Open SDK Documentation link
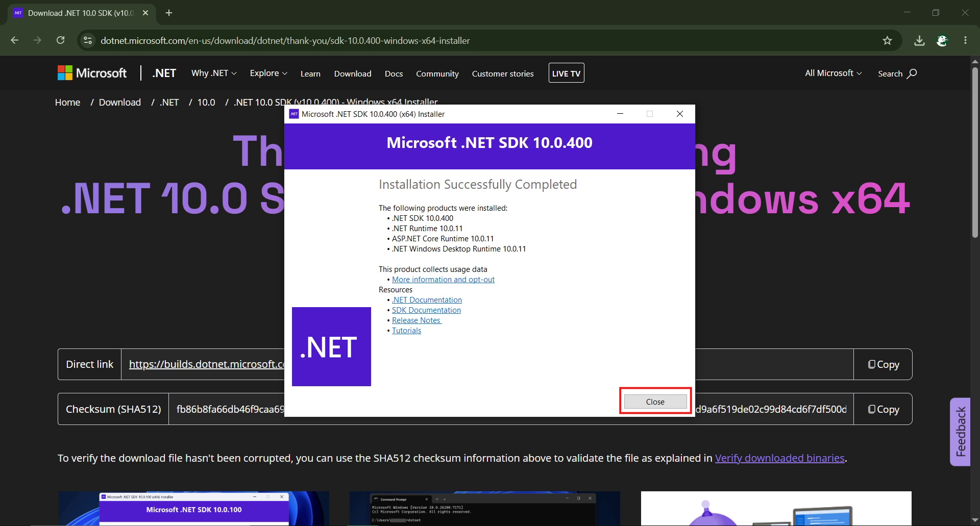980x526 pixels. coord(426,310)
